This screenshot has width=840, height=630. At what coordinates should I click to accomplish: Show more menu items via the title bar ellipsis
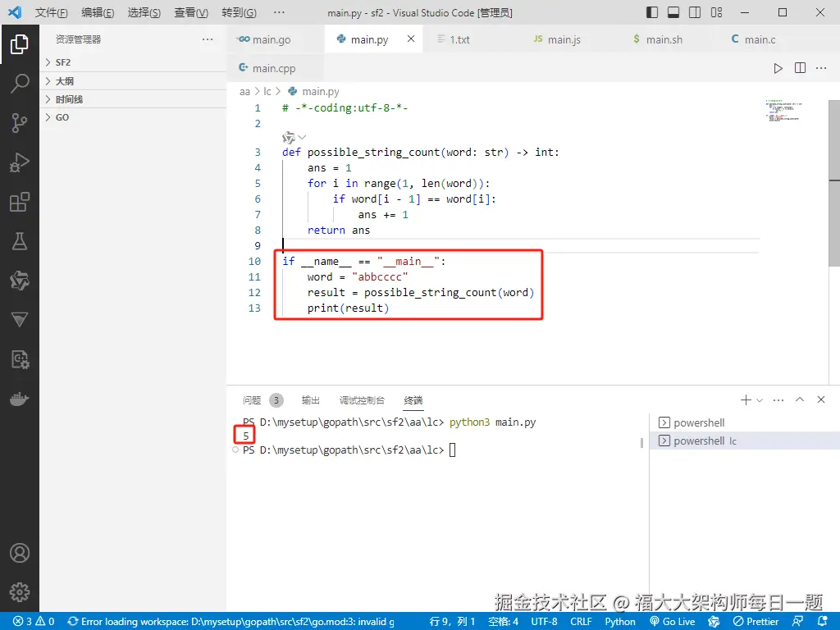click(x=279, y=12)
